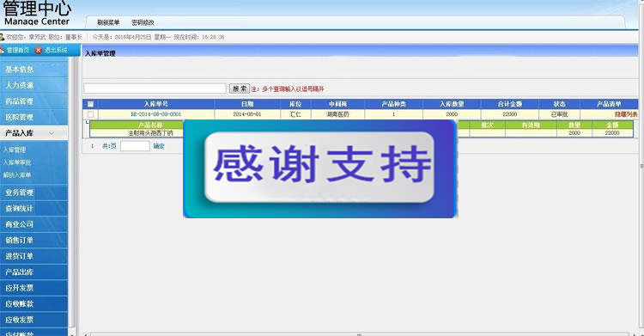Click the 搜索 button
This screenshot has width=644, height=336.
pos(239,89)
